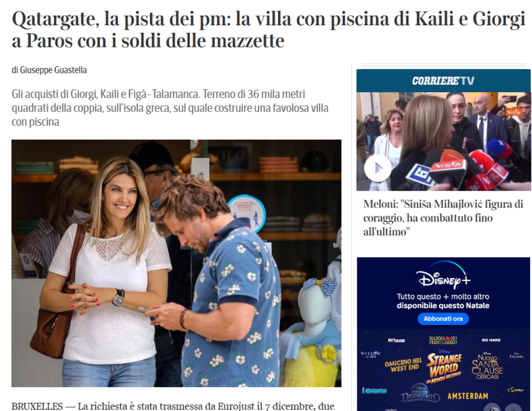Click the 'Tutto questo + molto altro' ad text
The height and width of the screenshot is (411, 532).
pos(443,297)
